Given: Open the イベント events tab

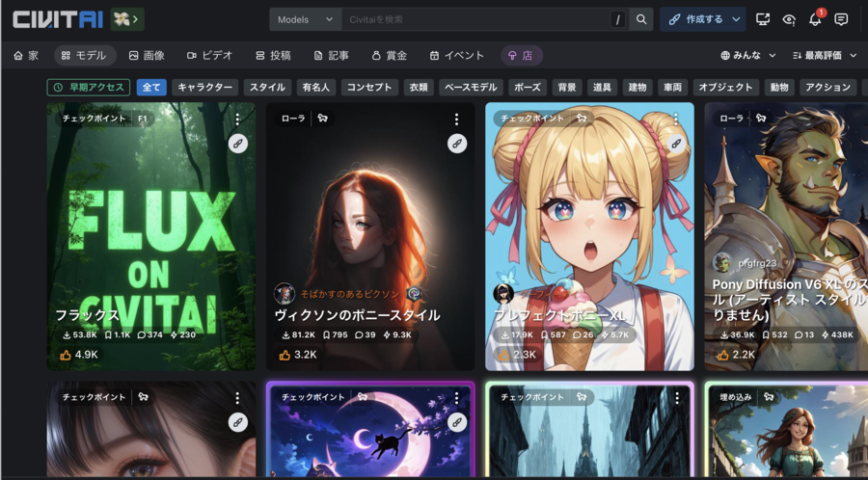Looking at the screenshot, I should (x=457, y=55).
